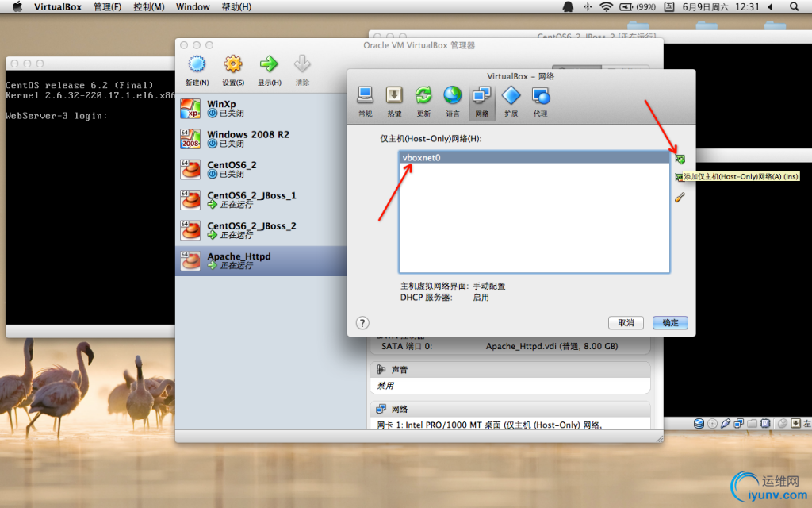Viewport: 812px width, 508px height.
Task: Open the 管理(F) menu
Action: pos(107,6)
